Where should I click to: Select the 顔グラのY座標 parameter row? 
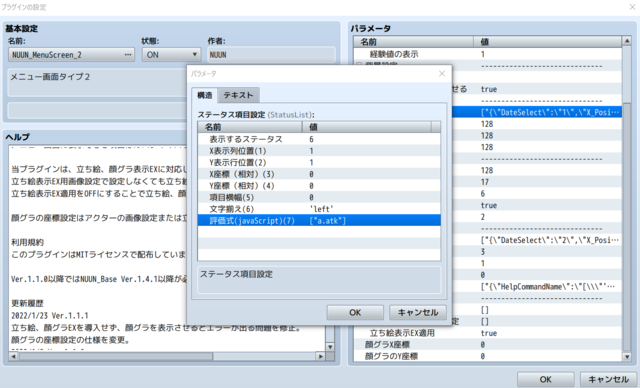pyautogui.click(x=488, y=356)
